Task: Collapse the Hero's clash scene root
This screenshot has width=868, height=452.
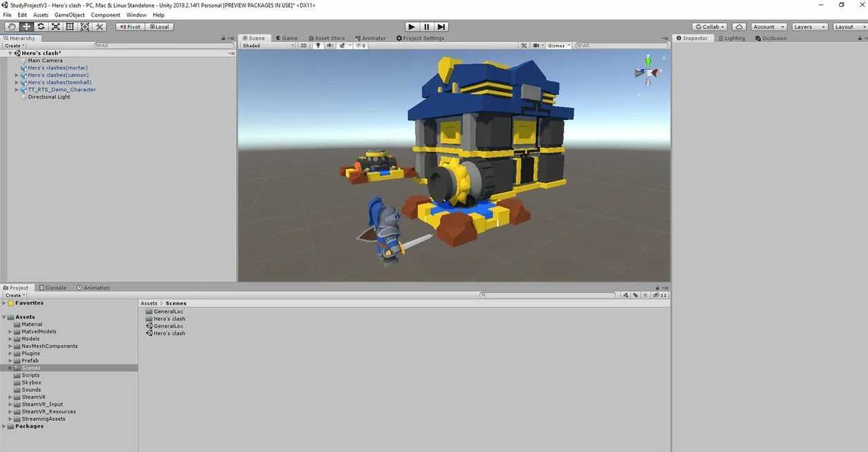Action: pyautogui.click(x=10, y=53)
